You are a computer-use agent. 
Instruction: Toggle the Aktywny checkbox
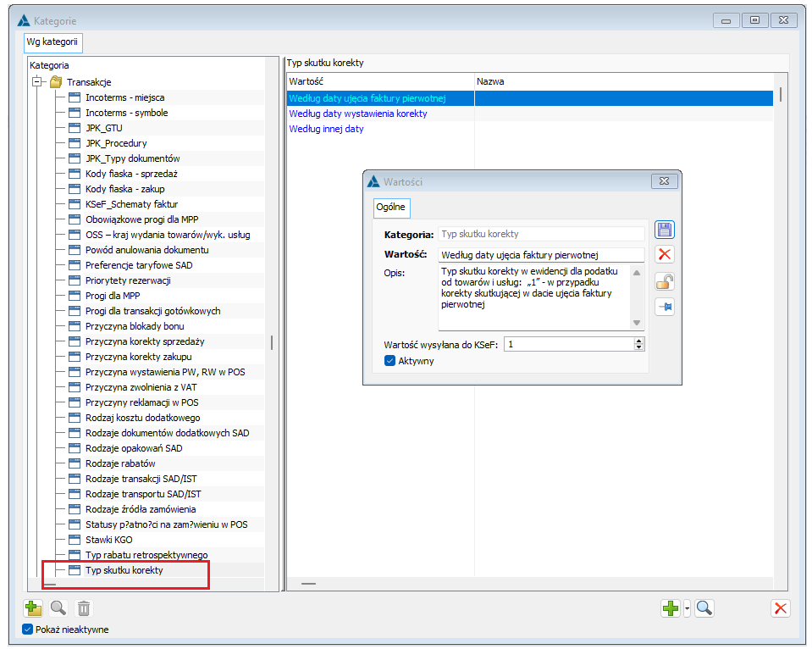pos(390,361)
